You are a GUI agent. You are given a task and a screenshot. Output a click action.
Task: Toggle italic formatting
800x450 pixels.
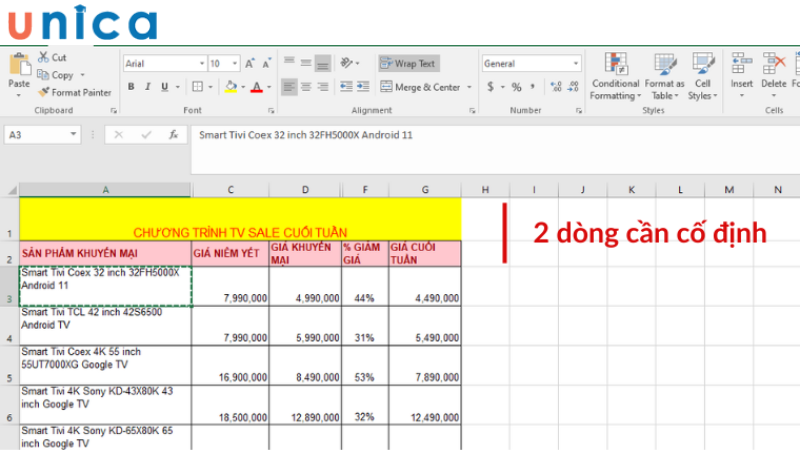148,87
